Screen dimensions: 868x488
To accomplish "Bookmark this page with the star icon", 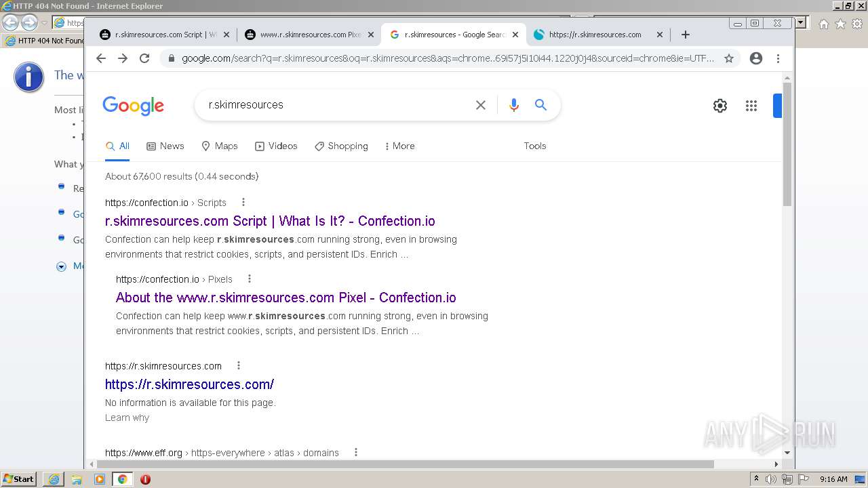I will coord(729,58).
